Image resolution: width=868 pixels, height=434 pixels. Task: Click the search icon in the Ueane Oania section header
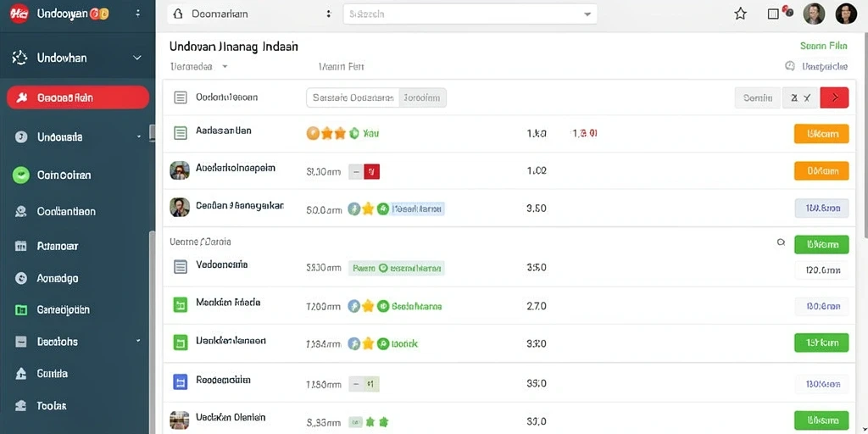(781, 242)
